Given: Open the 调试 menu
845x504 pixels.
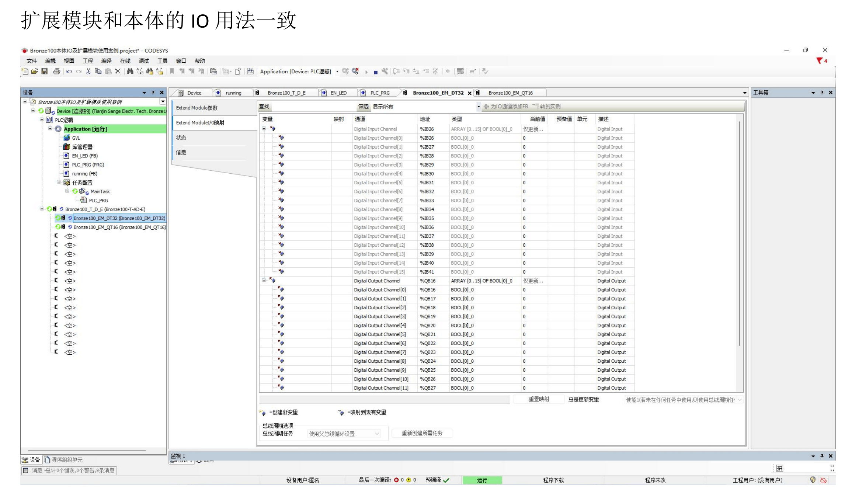Looking at the screenshot, I should (144, 61).
